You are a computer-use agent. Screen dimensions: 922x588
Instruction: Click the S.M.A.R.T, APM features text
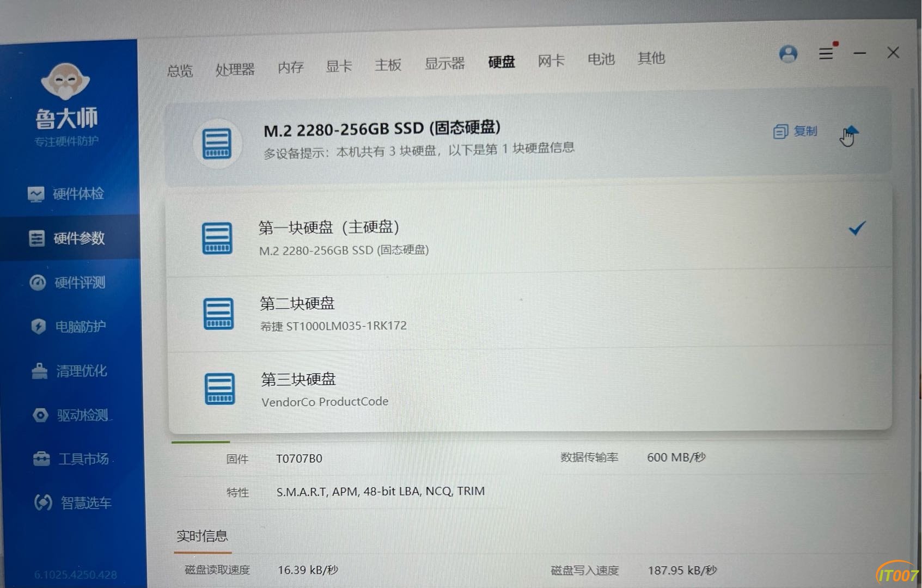pos(381,492)
